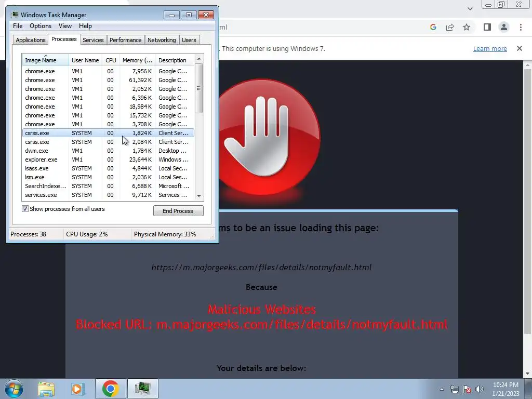Click the Chrome page scrollbar thumb
This screenshot has height=399, width=532.
click(527, 202)
